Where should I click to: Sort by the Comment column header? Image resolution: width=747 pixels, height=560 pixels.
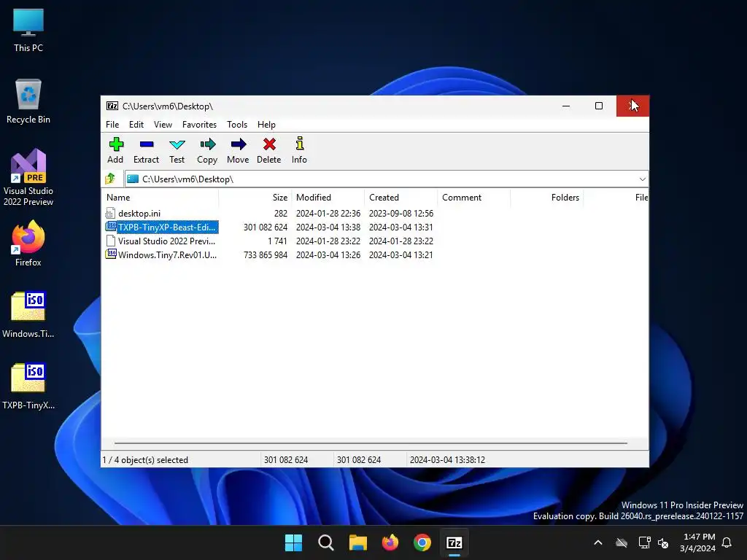(x=473, y=197)
